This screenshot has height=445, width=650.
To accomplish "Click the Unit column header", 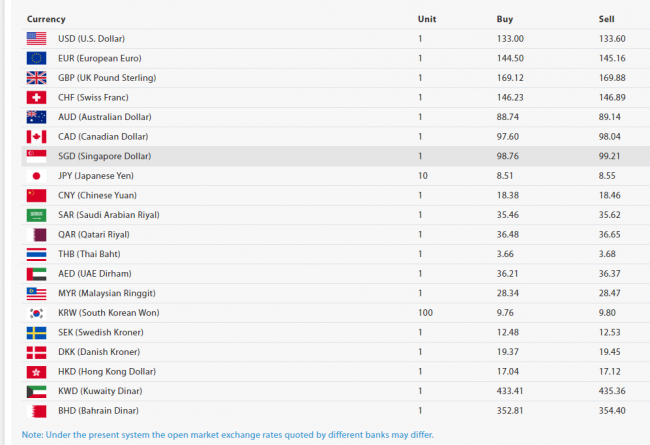I will pos(426,19).
